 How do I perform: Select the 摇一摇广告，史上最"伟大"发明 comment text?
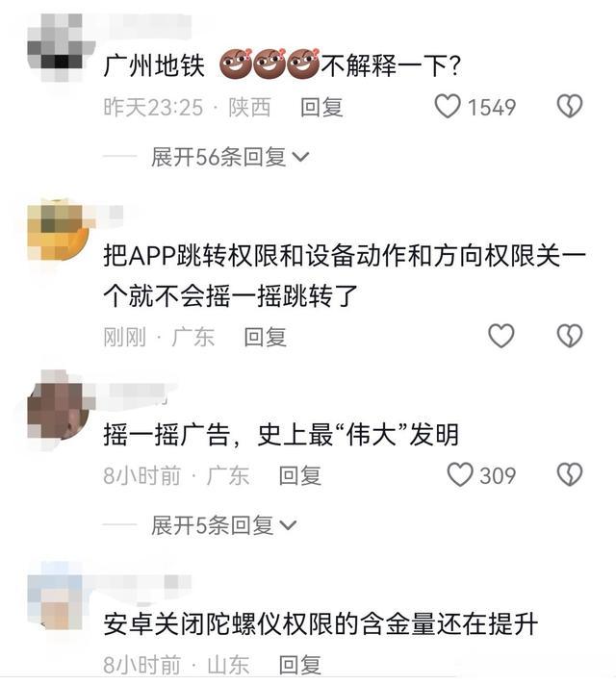281,435
